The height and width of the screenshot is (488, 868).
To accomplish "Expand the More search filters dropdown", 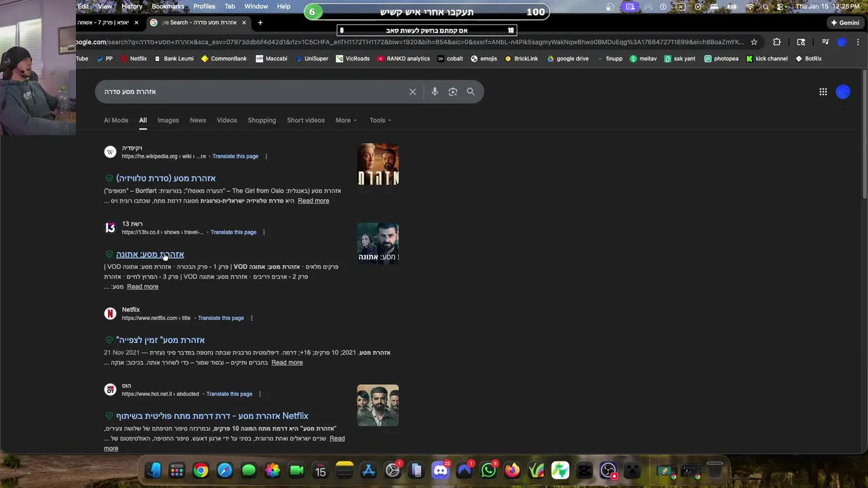I will 346,120.
